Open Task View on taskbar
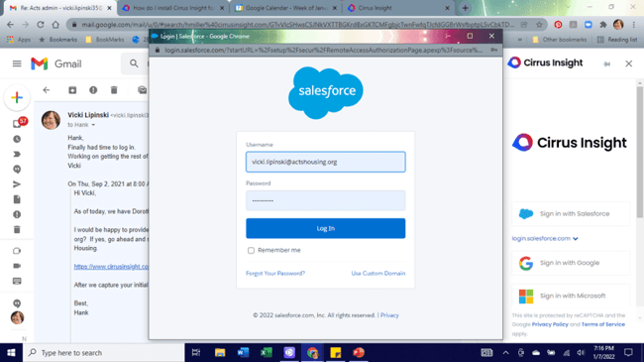644x362 pixels. [196, 352]
